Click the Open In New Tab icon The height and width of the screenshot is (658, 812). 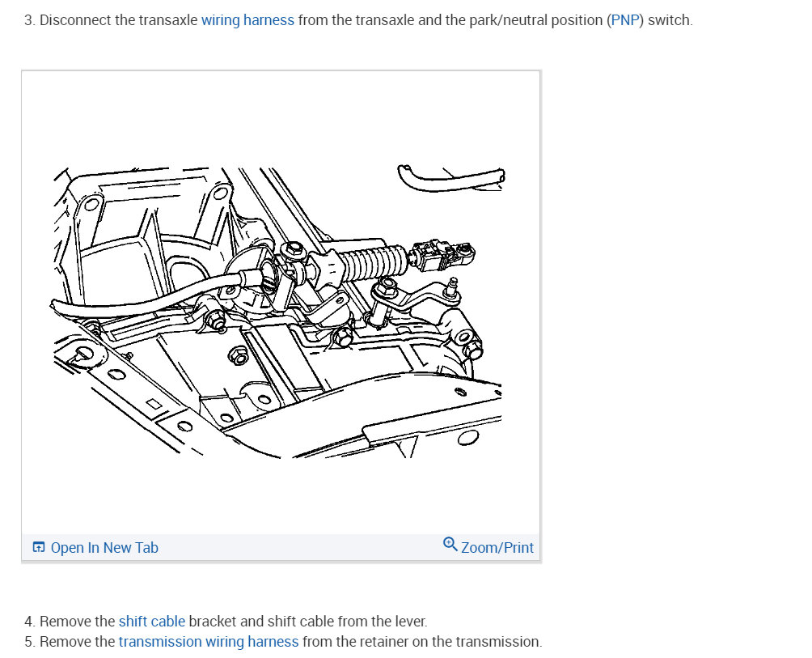pos(39,547)
